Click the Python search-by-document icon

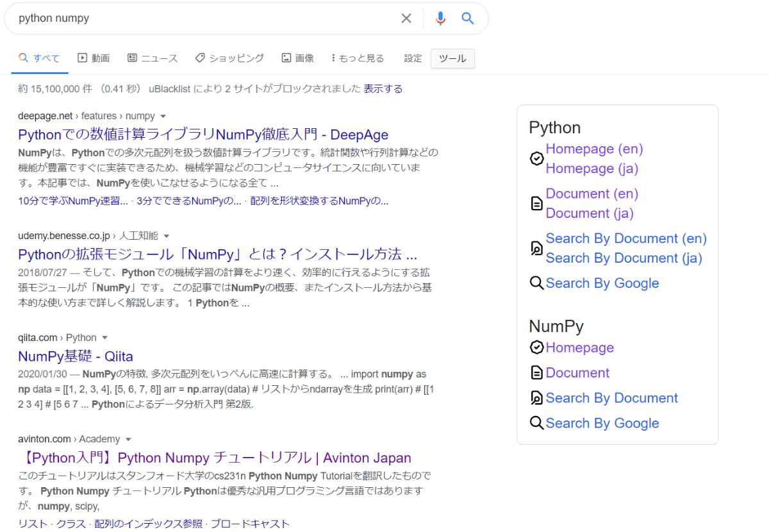(x=537, y=249)
